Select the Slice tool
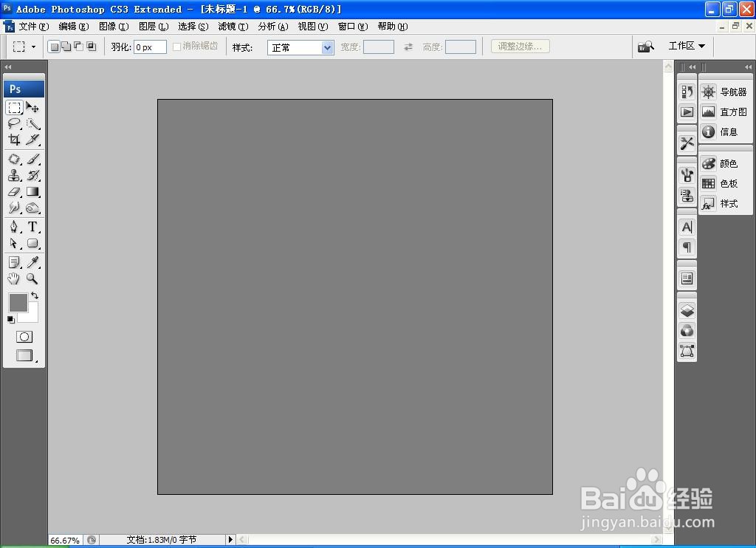Image resolution: width=756 pixels, height=548 pixels. pyautogui.click(x=32, y=140)
